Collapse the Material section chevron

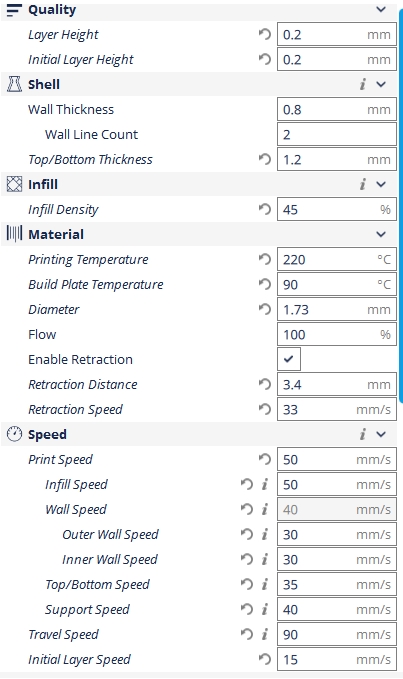tap(381, 234)
